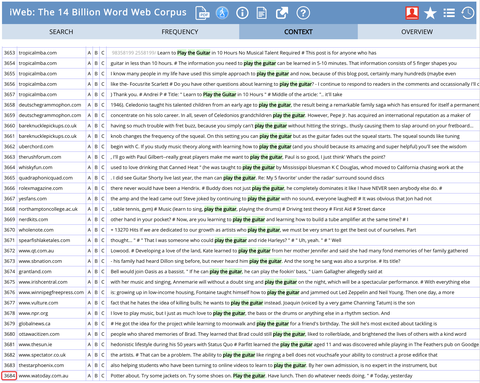The image size is (480, 383).
Task: Open row number 3653 link
Action: [9, 53]
